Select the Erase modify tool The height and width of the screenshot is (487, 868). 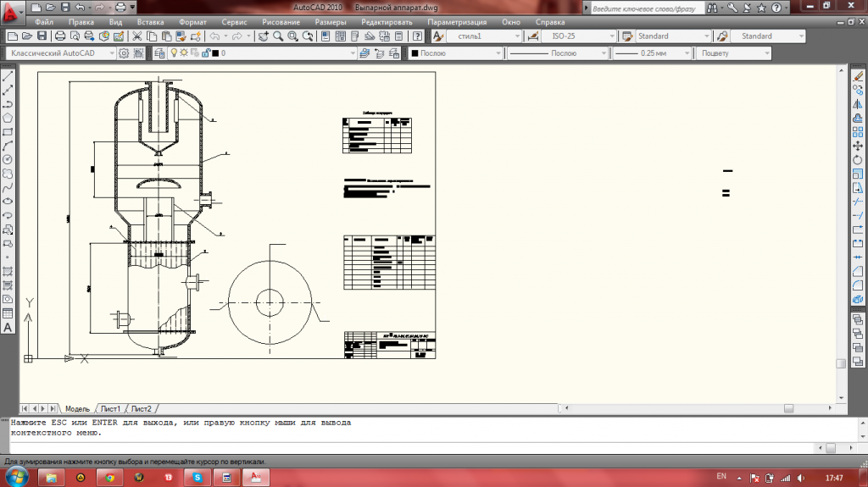[x=858, y=76]
